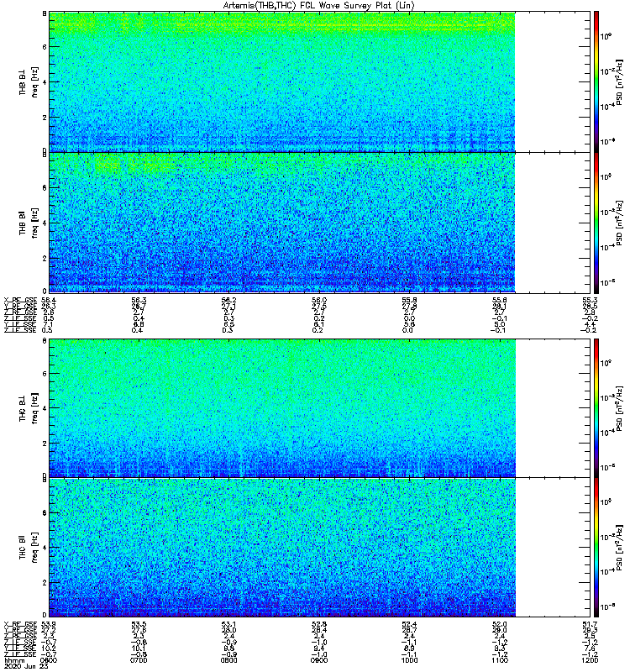630x672 pixels.
Task: Select the 'THC B⊥' perpendicular axis label
Action: (x=23, y=408)
